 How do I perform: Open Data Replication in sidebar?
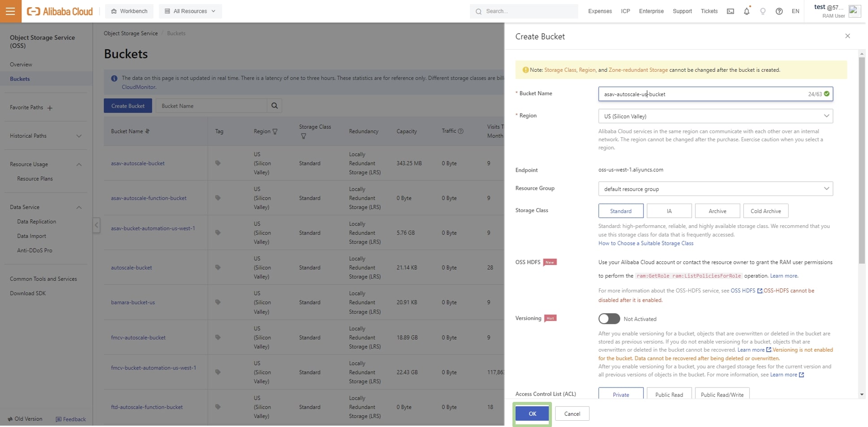[36, 222]
